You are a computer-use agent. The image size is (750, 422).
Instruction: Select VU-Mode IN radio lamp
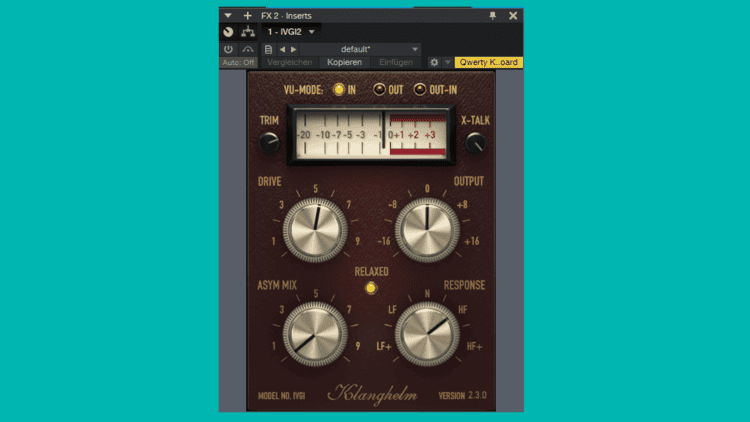[339, 89]
